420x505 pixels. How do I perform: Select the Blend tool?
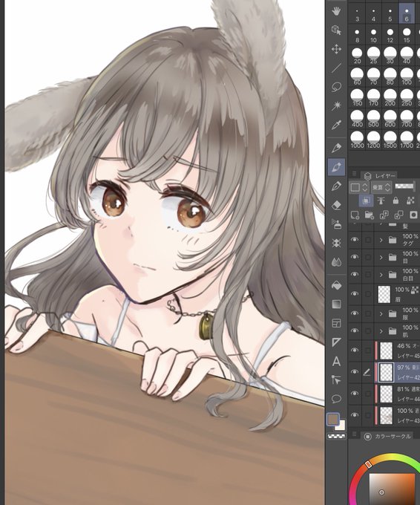pos(336,262)
